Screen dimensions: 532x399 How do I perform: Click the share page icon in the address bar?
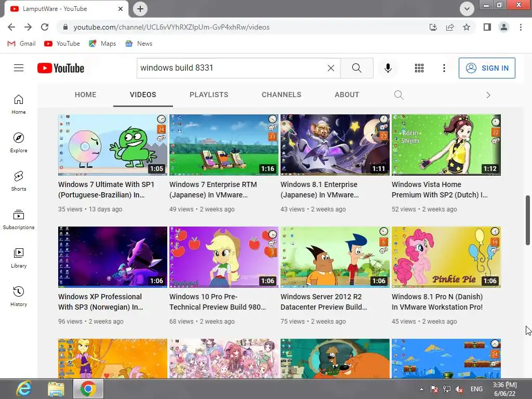450,27
